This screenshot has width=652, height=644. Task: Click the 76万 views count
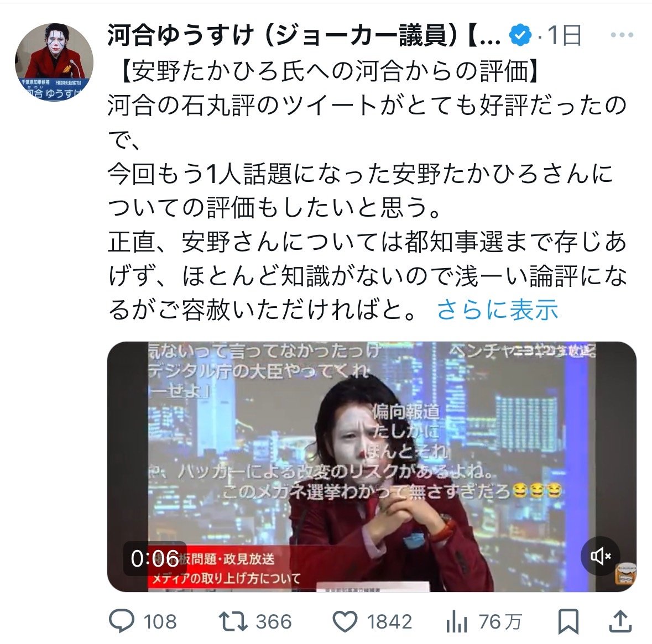point(500,622)
